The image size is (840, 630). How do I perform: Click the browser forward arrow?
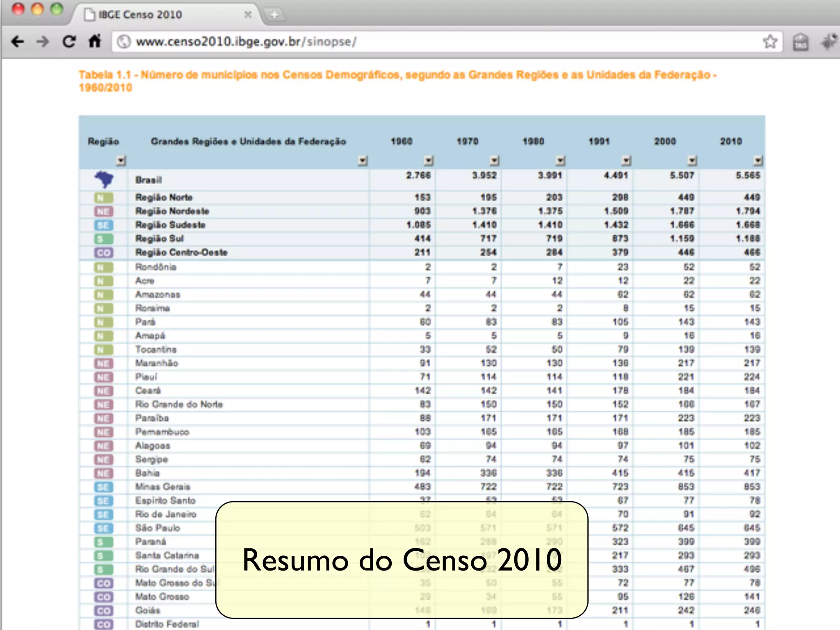43,41
